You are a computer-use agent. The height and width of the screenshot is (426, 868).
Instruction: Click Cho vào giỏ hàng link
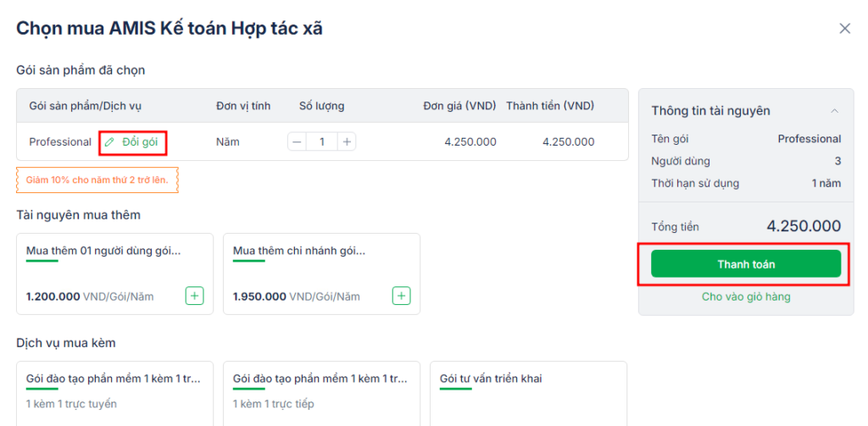point(746,297)
